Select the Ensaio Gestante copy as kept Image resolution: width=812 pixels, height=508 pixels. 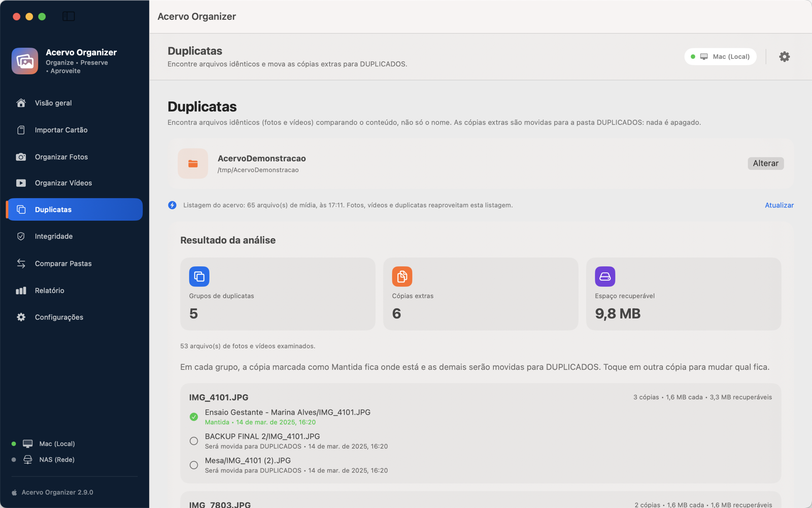tap(194, 417)
